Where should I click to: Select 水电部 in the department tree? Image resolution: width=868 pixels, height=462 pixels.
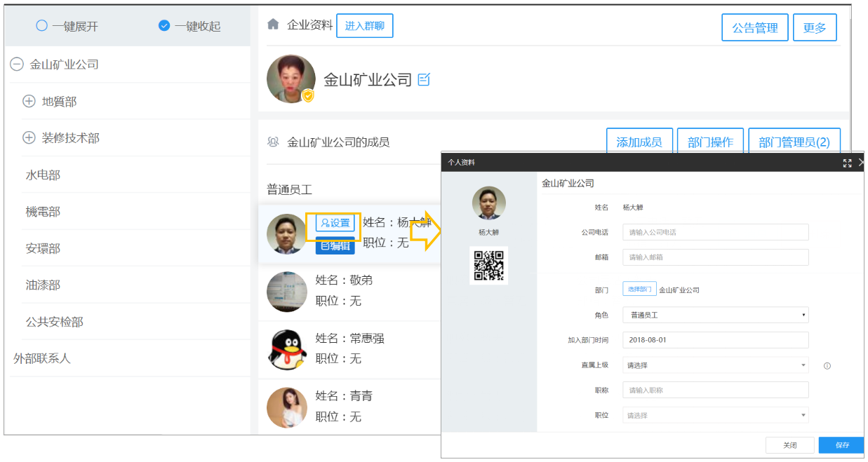tap(43, 175)
